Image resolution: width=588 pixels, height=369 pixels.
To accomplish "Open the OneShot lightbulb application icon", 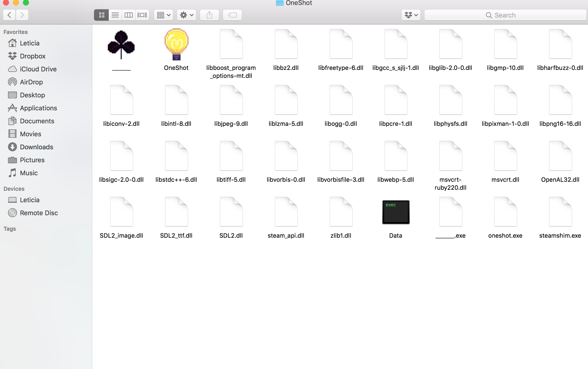I will (176, 44).
